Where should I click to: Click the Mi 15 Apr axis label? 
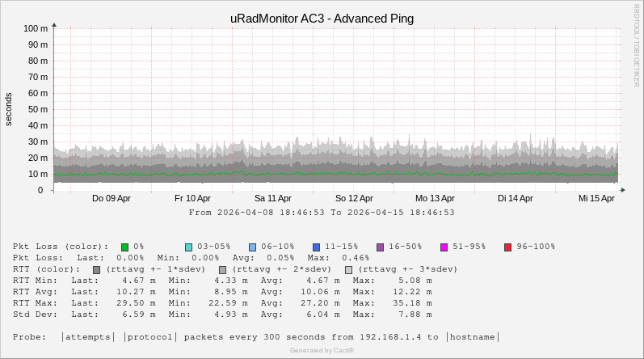pyautogui.click(x=596, y=198)
